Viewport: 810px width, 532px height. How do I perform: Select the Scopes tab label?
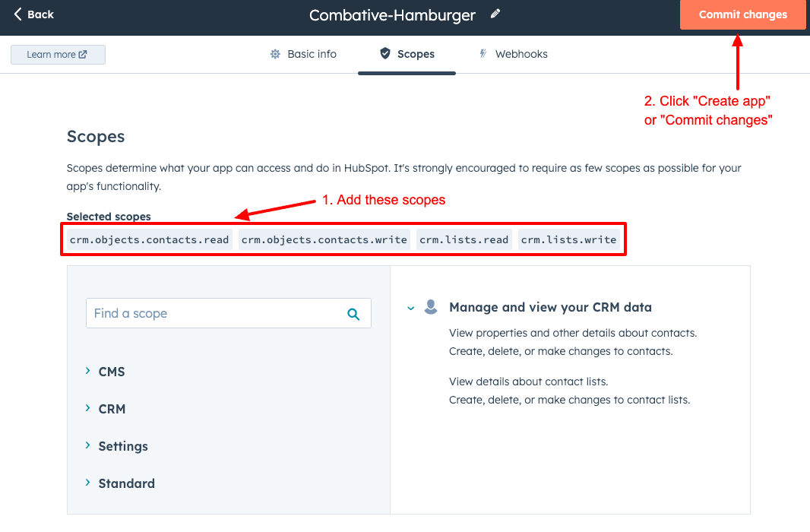tap(416, 54)
